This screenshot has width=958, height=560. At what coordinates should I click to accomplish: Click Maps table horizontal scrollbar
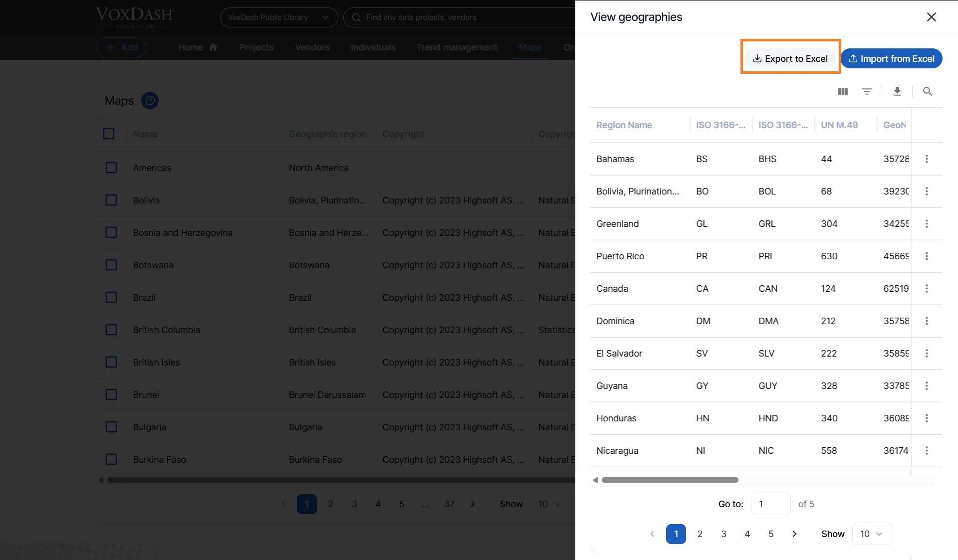coord(341,480)
